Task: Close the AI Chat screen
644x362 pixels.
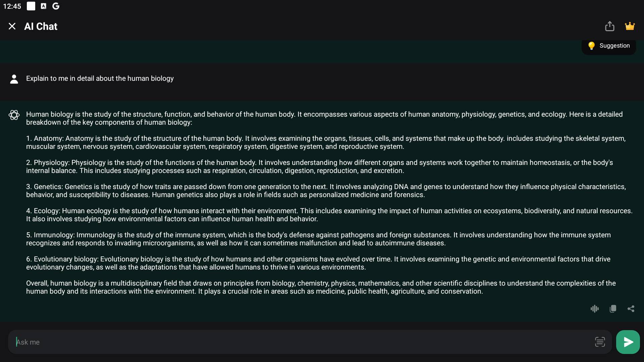Action: [x=12, y=26]
